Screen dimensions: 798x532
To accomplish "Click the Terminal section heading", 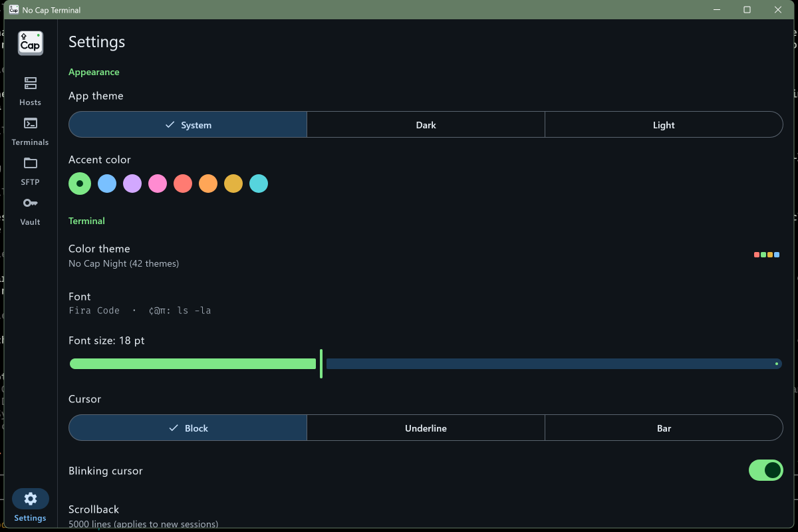I will 86,221.
